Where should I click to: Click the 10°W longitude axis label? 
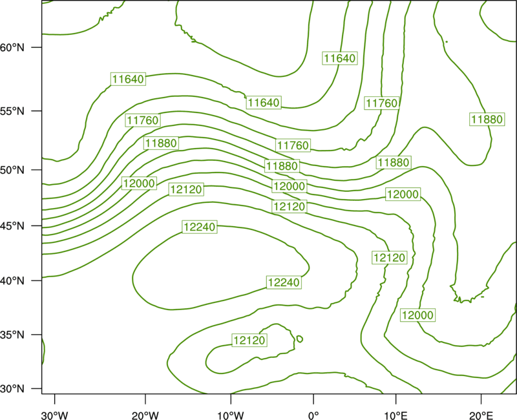tap(231, 415)
